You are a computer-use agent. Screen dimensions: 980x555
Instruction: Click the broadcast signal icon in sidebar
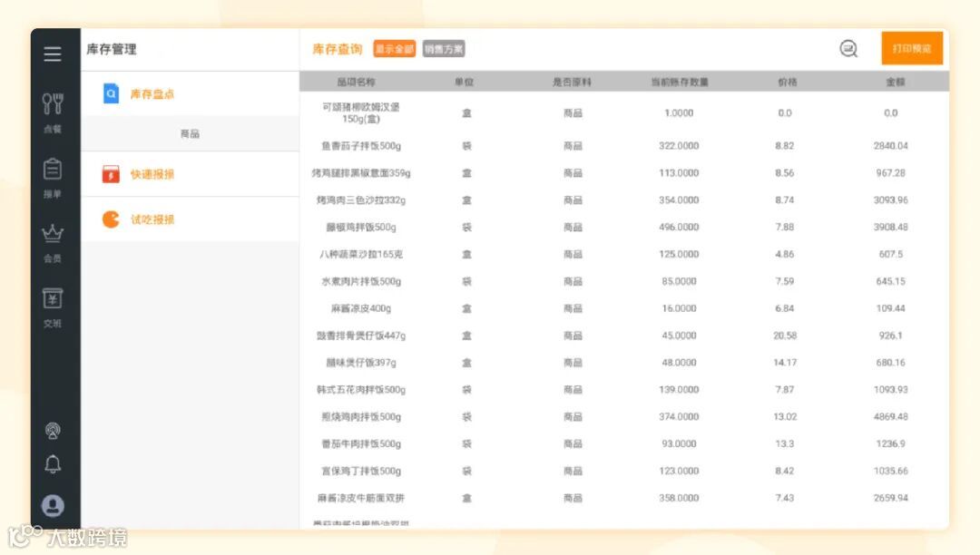tap(53, 430)
